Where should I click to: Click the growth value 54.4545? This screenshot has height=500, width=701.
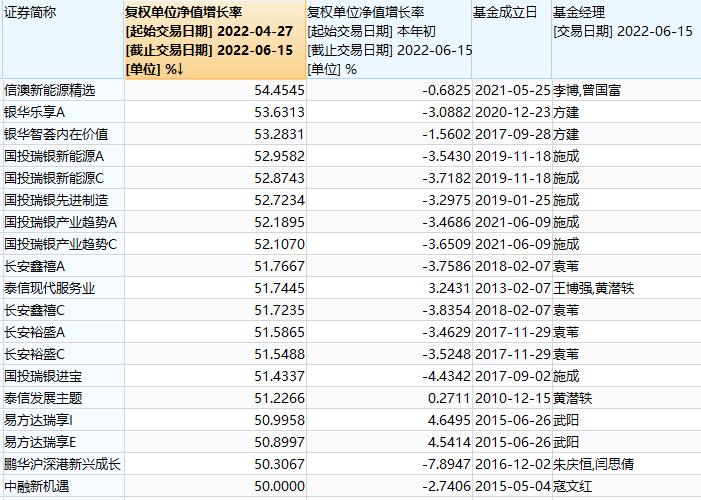coord(279,90)
